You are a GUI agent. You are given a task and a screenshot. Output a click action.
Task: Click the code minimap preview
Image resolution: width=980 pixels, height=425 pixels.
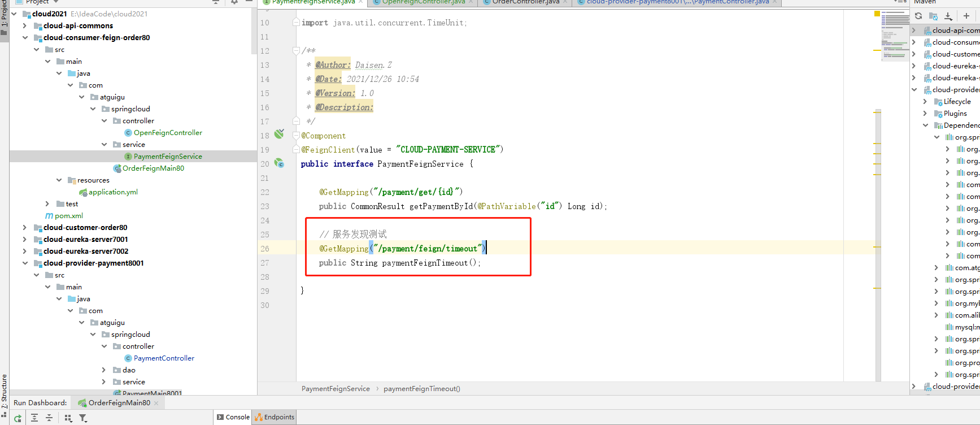point(895,35)
